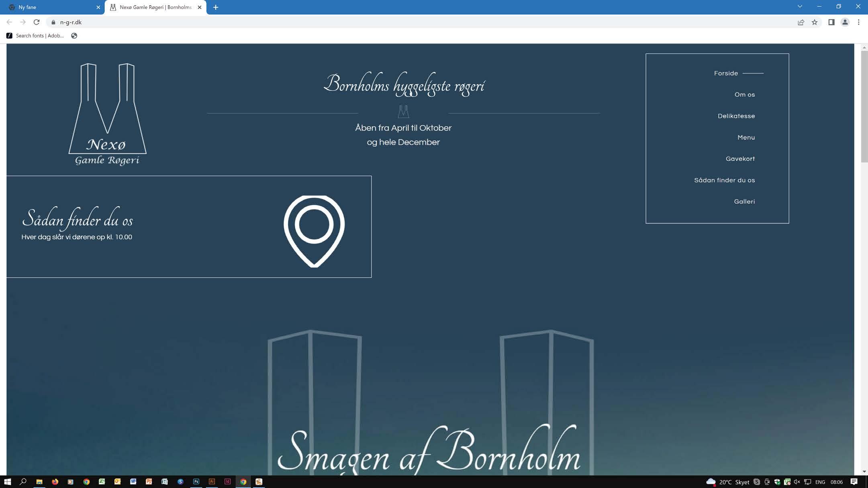The image size is (868, 488).
Task: Expand the tab search chevron
Action: pyautogui.click(x=800, y=6)
